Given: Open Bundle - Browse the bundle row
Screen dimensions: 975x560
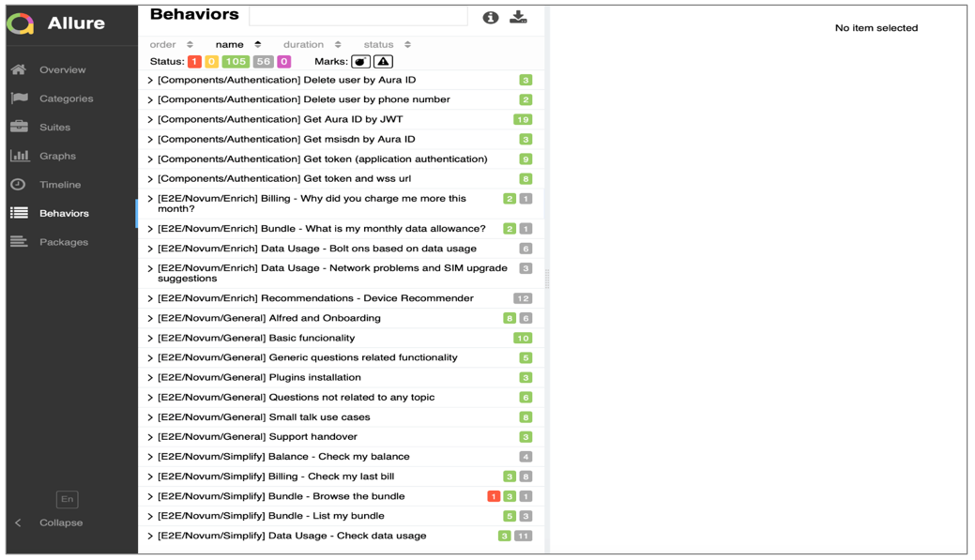Looking at the screenshot, I should tap(341, 496).
